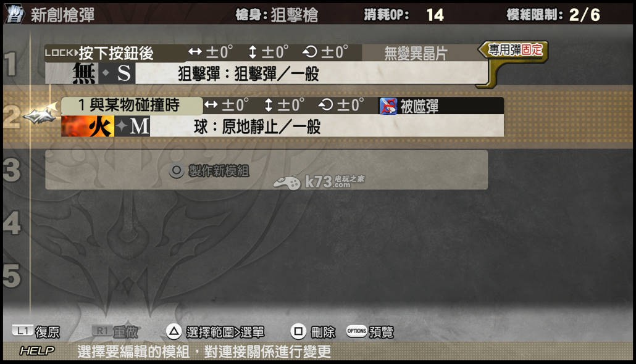Image resolution: width=636 pixels, height=364 pixels.
Task: Click the square button icon for 刪除
Action: pos(298,332)
